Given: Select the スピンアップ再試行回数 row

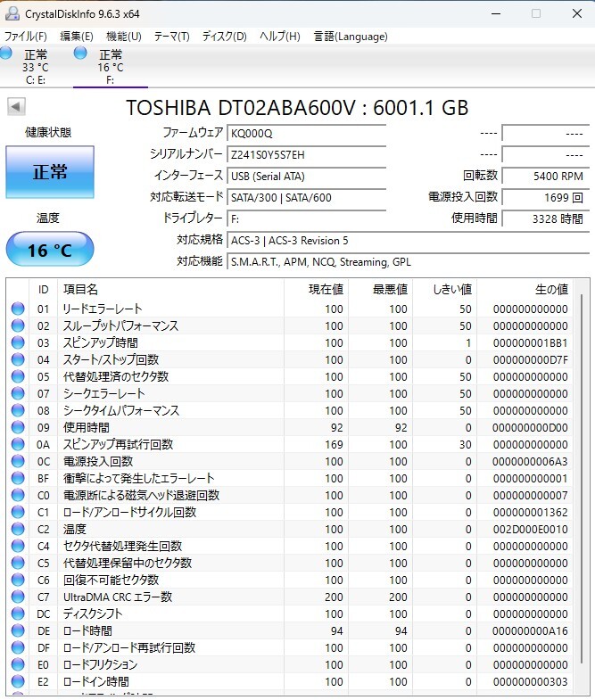Looking at the screenshot, I should pos(290,445).
